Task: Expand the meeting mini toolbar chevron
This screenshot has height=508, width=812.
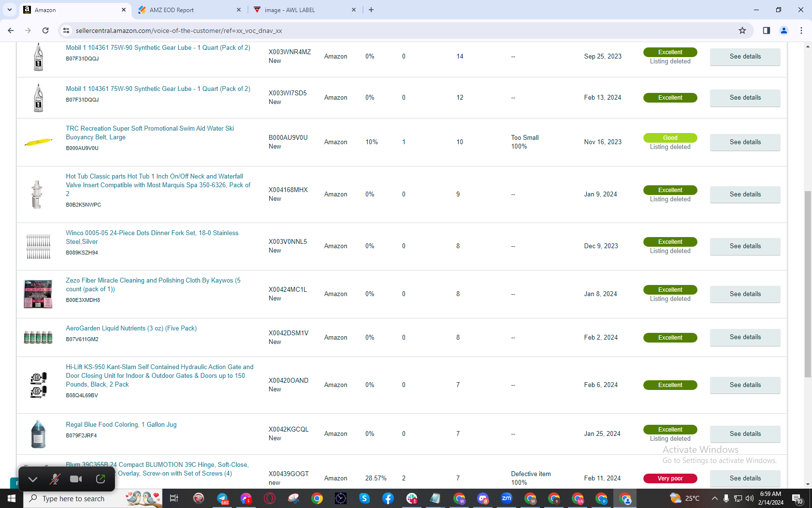Action: tap(33, 479)
